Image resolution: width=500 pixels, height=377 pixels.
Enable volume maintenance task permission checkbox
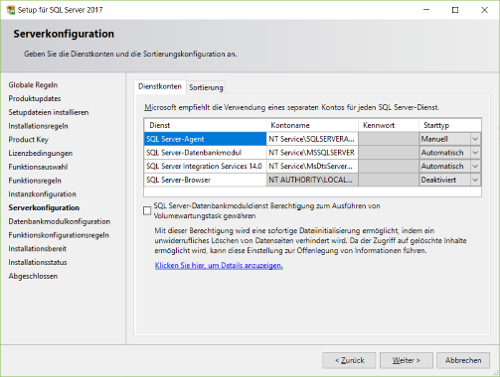[x=147, y=211]
